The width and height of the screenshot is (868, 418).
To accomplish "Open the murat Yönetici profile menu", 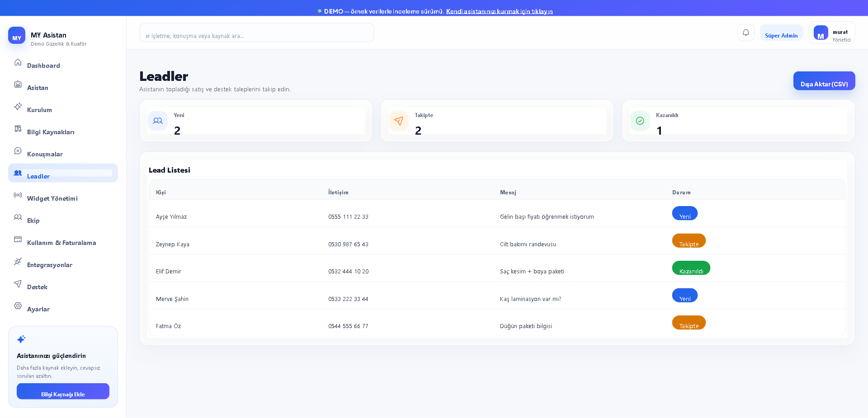I will click(x=832, y=33).
